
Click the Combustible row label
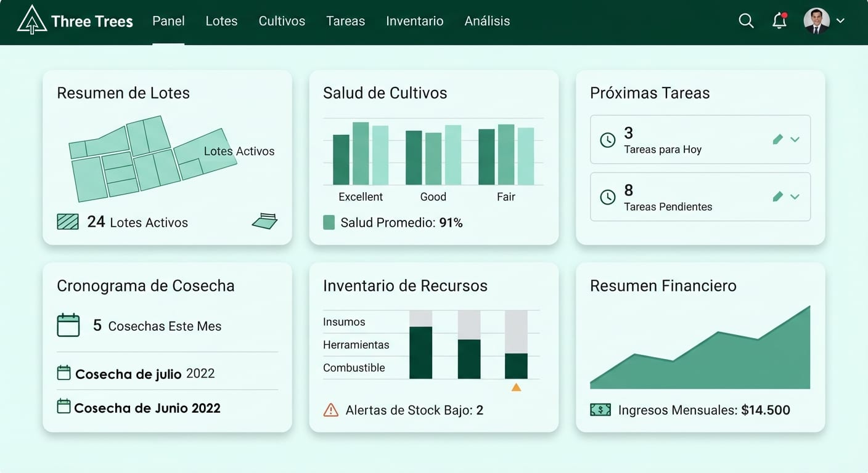[x=354, y=368]
